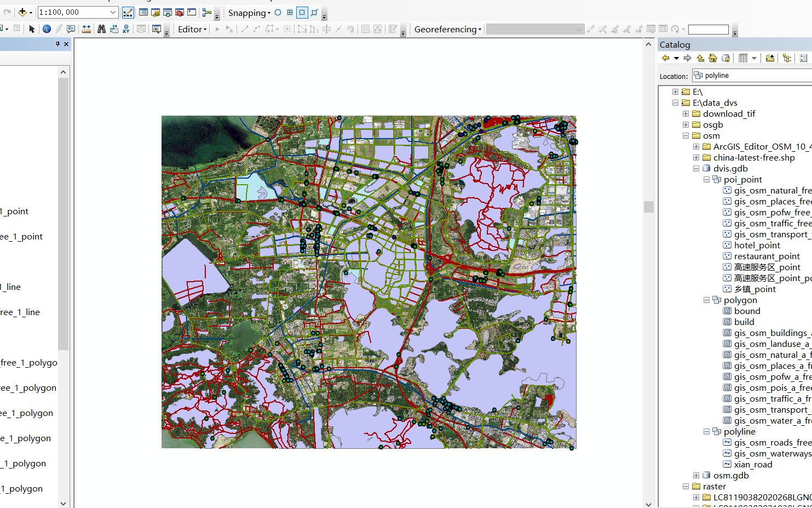Viewport: 812px width, 508px height.
Task: Expand the osm.gdb geodatabase node
Action: pyautogui.click(x=696, y=476)
